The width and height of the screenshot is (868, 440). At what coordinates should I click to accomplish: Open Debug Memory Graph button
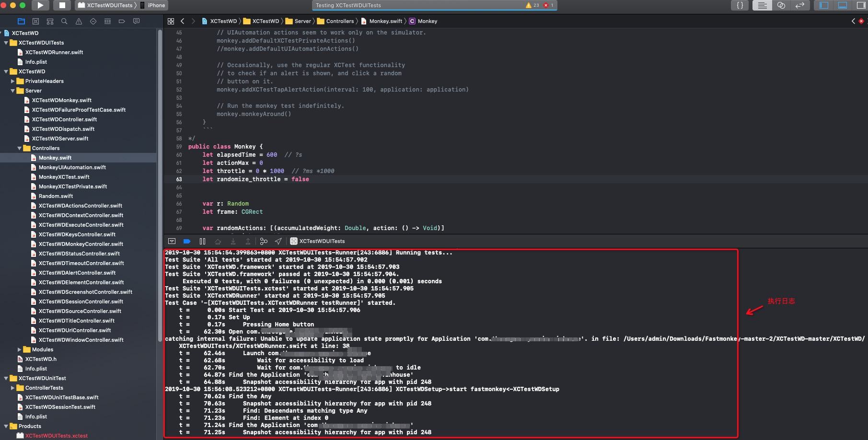point(264,241)
